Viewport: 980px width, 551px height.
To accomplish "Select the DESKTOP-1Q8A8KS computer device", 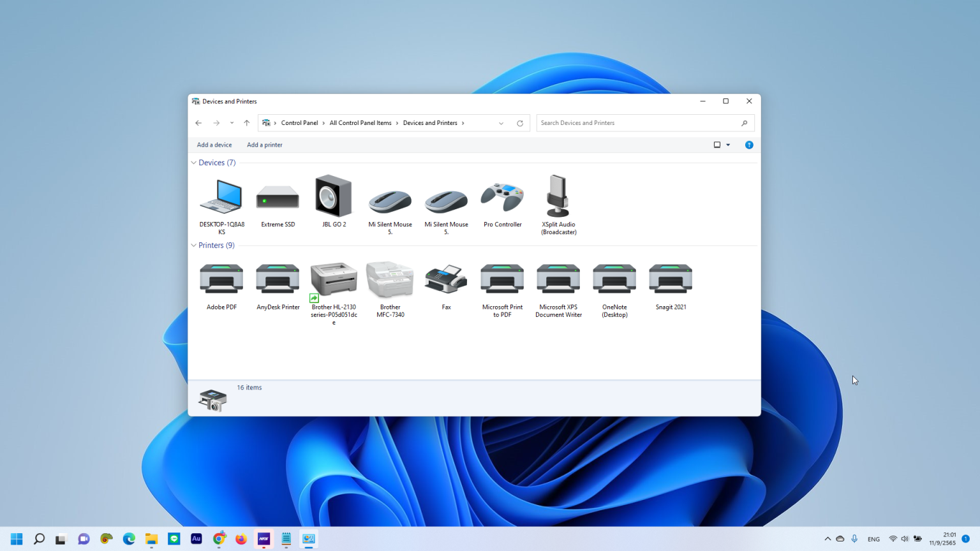I will (x=221, y=204).
